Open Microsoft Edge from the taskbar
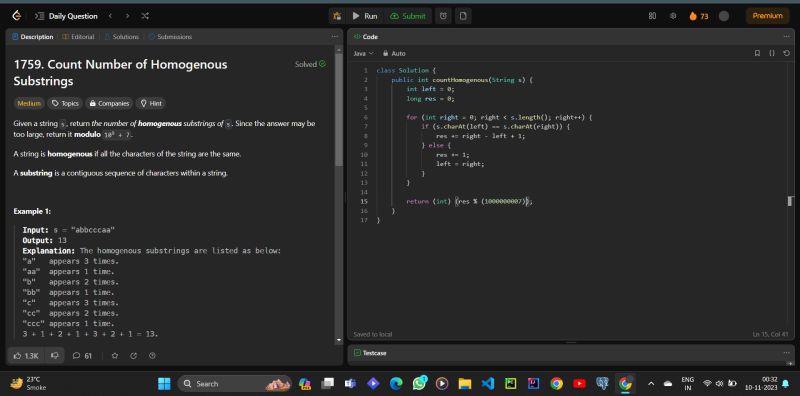The image size is (800, 396). [x=396, y=383]
